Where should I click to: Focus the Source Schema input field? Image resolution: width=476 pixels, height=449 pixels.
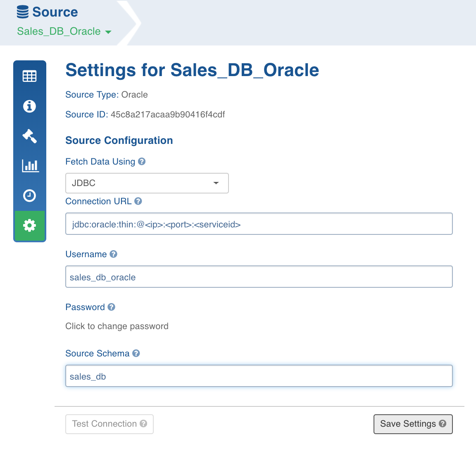click(x=259, y=376)
